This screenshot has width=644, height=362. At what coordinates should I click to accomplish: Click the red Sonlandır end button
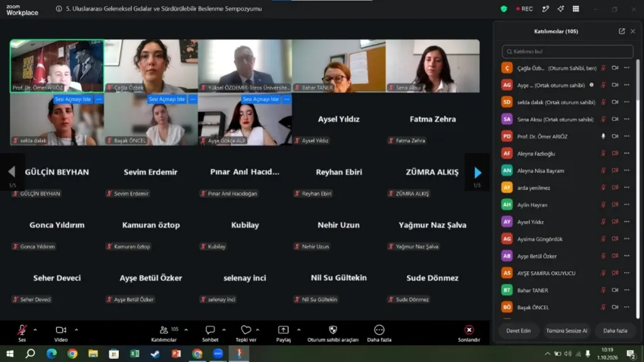(x=469, y=333)
